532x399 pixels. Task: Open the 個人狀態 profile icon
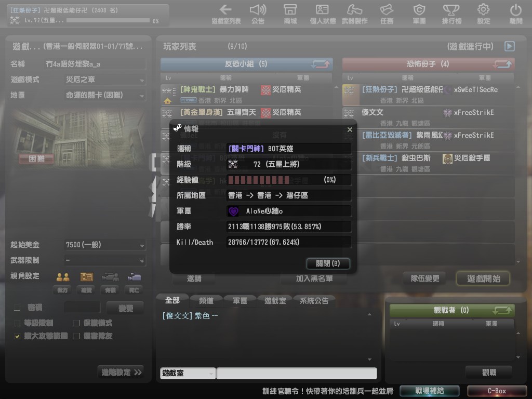[322, 9]
